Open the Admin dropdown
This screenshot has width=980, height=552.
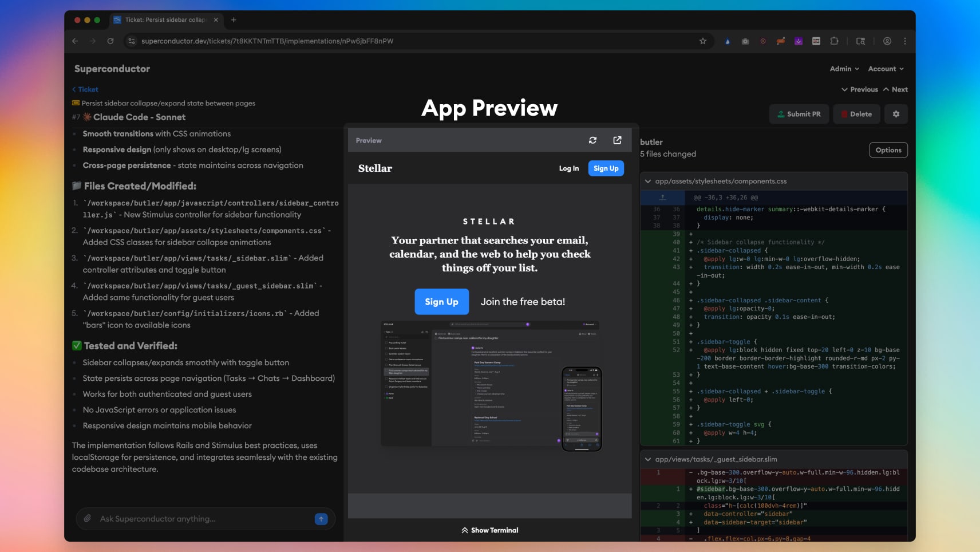844,69
